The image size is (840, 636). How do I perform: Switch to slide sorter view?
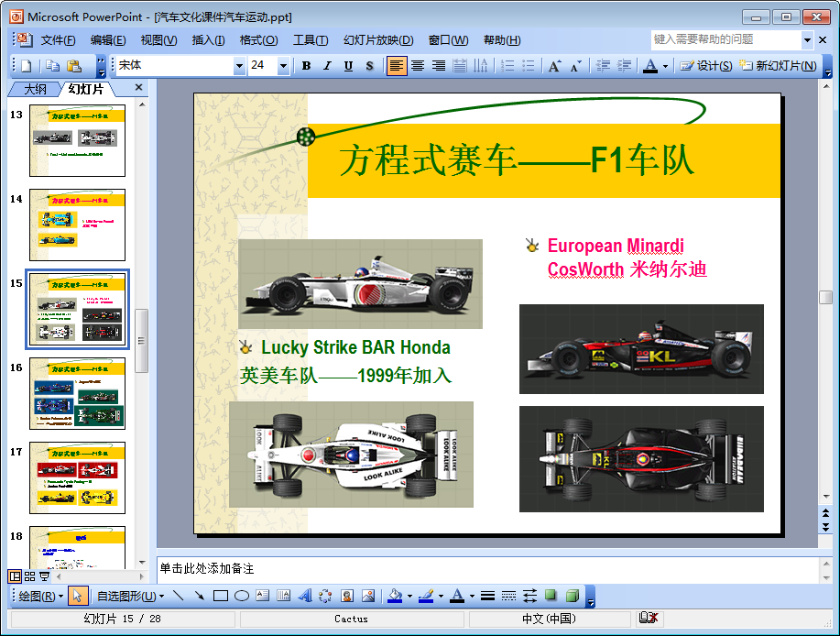coord(29,576)
